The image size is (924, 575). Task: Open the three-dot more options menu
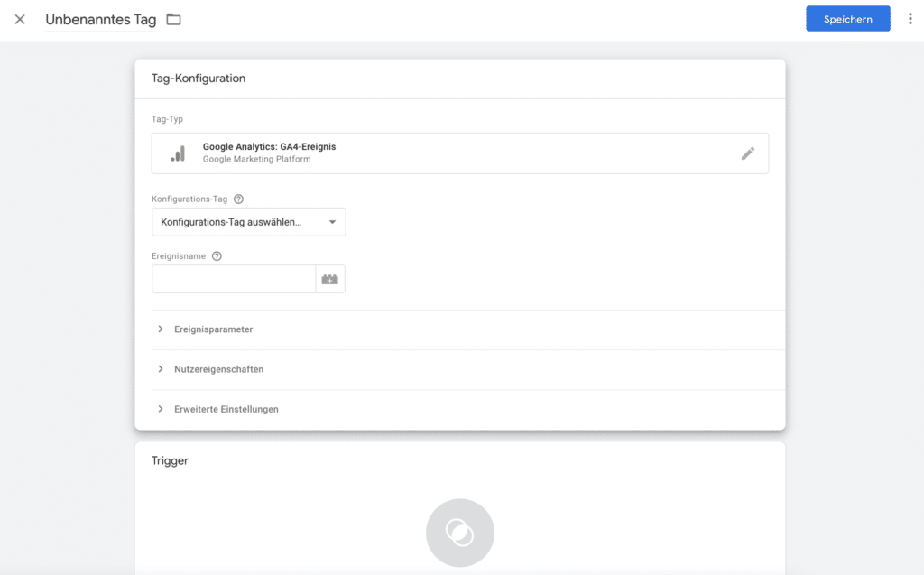910,19
